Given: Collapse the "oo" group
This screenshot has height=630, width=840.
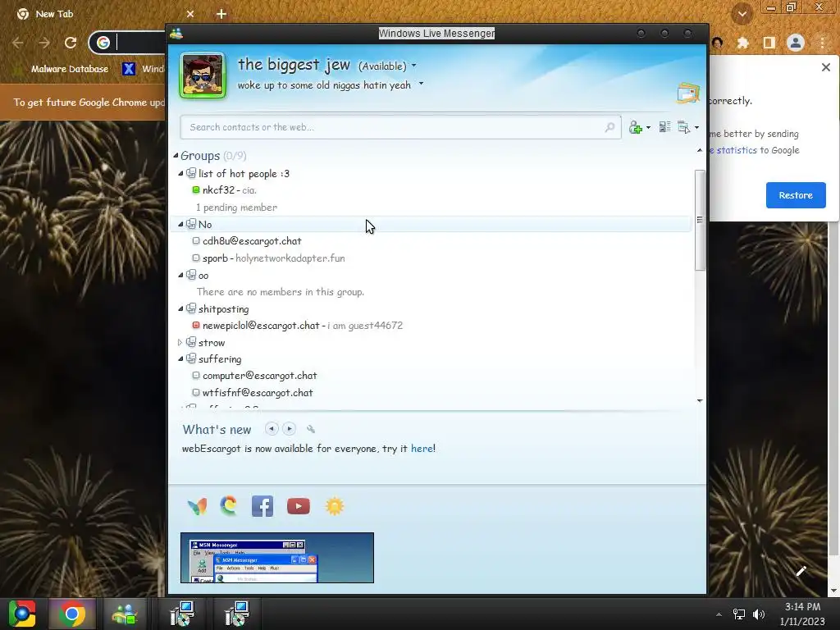Looking at the screenshot, I should [x=180, y=276].
